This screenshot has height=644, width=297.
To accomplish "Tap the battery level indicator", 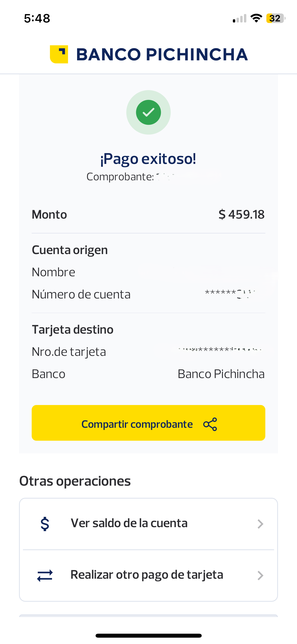I will click(276, 18).
